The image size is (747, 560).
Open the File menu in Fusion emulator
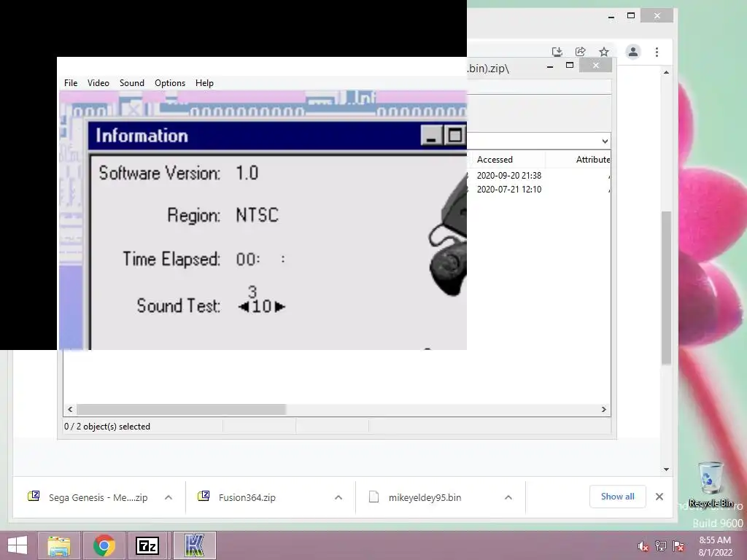point(71,83)
